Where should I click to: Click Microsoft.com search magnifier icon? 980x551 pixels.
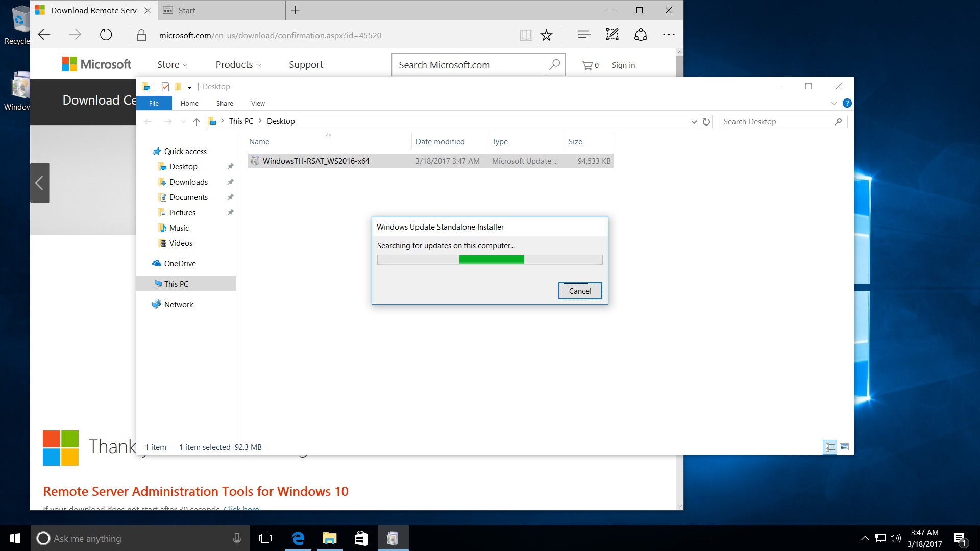554,65
